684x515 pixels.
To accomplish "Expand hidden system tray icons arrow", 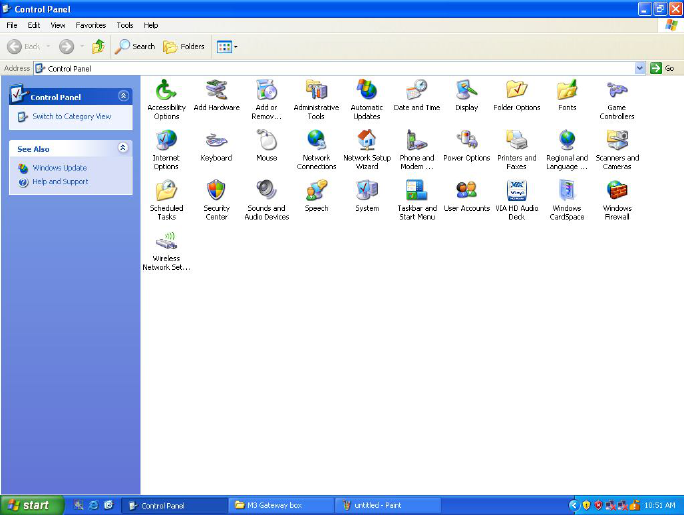I will coord(574,505).
